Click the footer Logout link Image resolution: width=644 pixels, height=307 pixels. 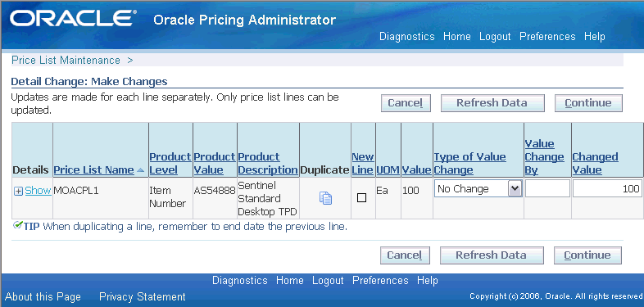[x=328, y=281]
